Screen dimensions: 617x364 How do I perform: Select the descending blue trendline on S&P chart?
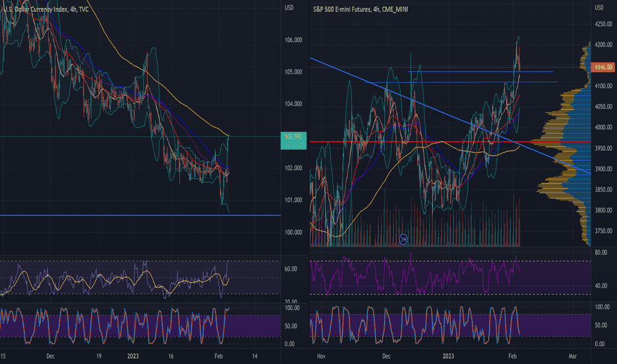[x=450, y=116]
